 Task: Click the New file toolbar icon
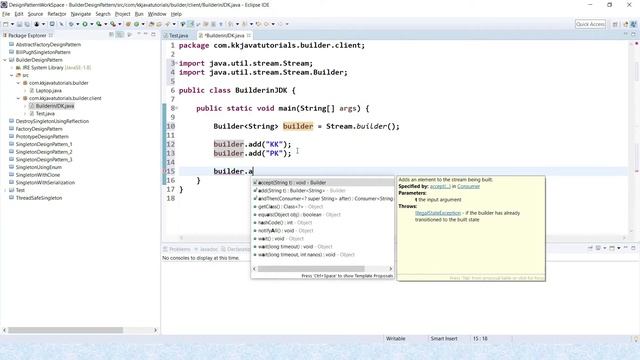pyautogui.click(x=6, y=24)
